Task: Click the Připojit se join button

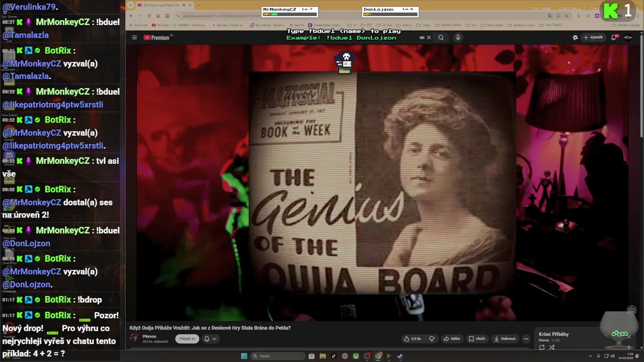Action: pos(187,339)
